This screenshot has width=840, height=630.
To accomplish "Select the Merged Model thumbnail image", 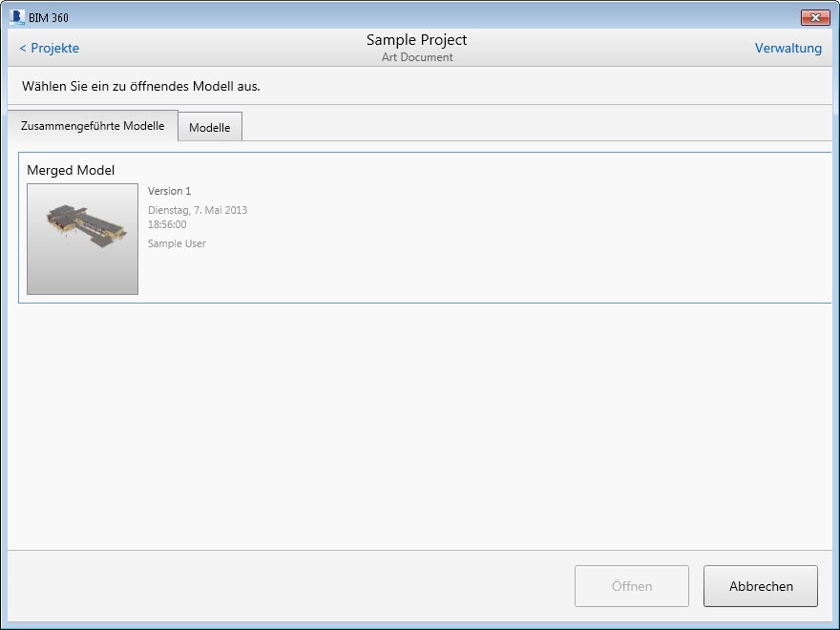I will [82, 239].
